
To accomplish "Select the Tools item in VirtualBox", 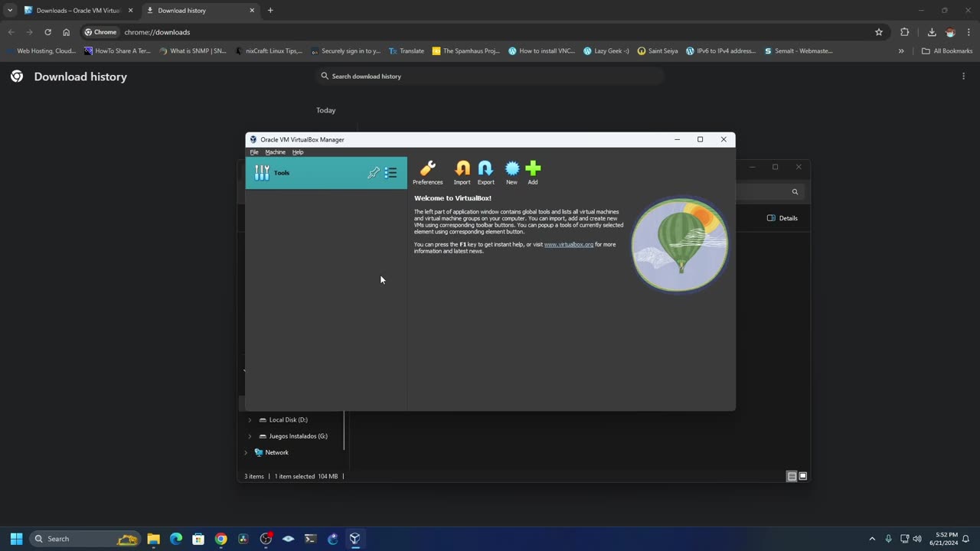I will [x=326, y=173].
